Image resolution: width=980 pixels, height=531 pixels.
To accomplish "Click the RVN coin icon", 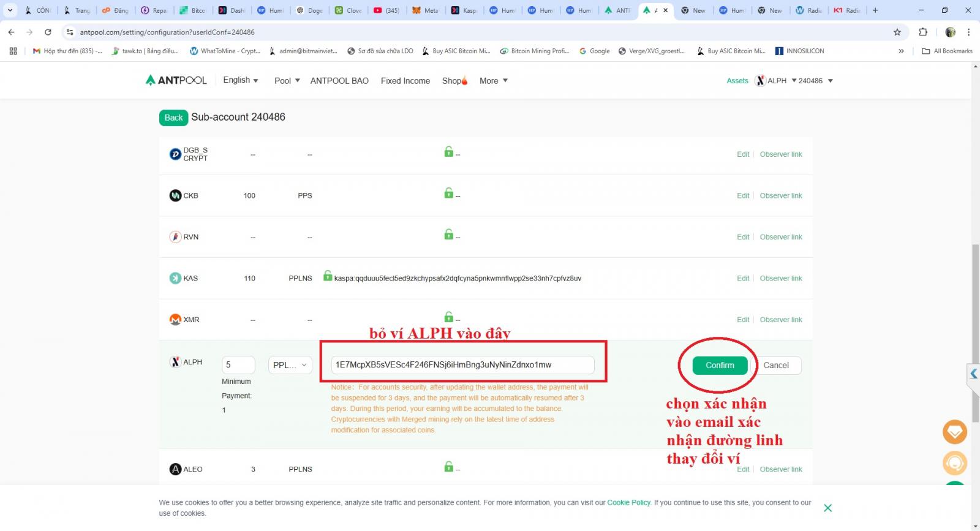I will pos(175,237).
